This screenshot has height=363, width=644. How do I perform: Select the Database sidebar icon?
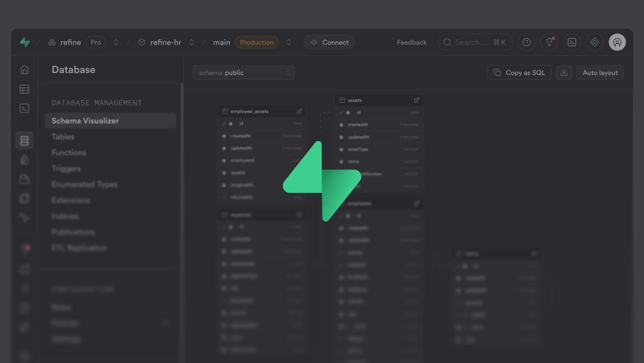click(x=24, y=140)
